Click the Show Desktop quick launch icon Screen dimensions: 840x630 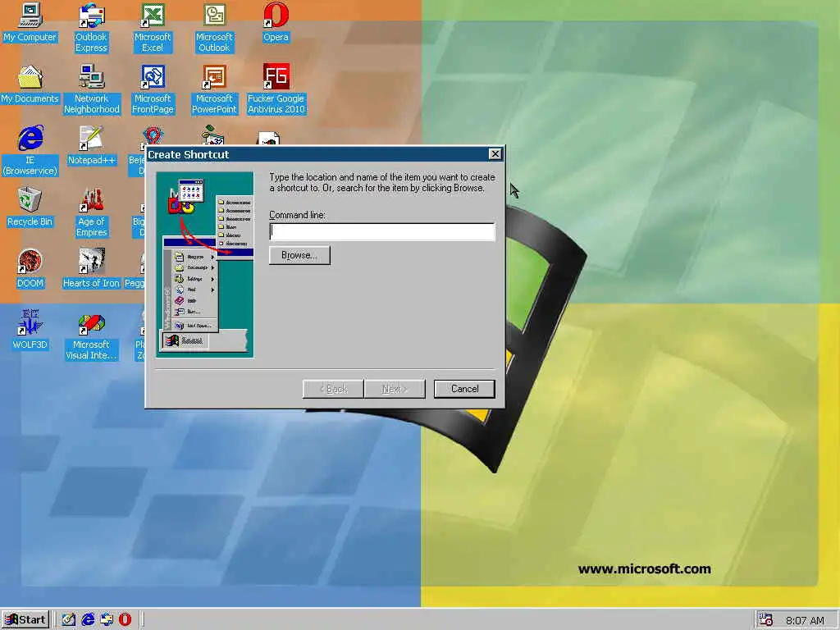69,619
